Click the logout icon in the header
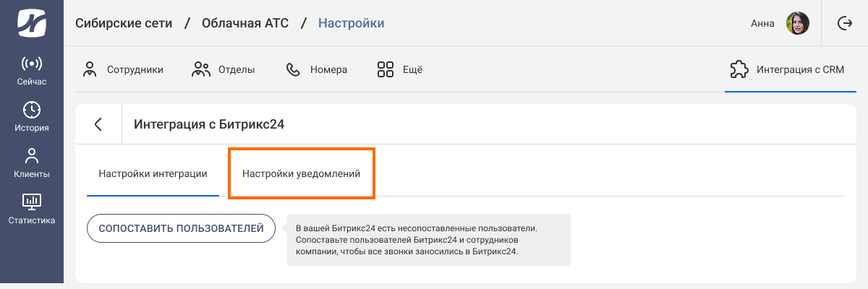Screen dimensions: 868x289 (844, 23)
